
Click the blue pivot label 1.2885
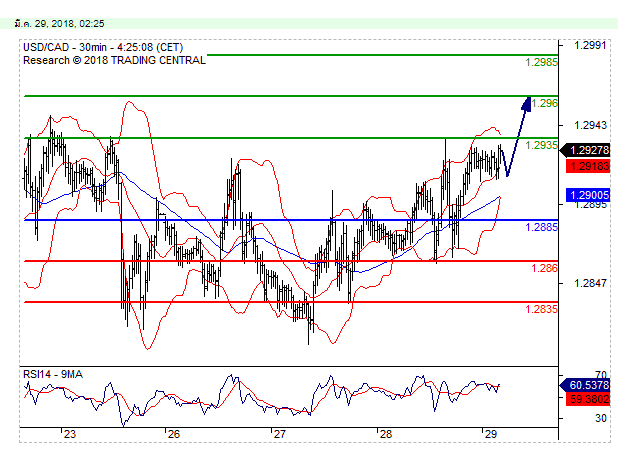(541, 227)
